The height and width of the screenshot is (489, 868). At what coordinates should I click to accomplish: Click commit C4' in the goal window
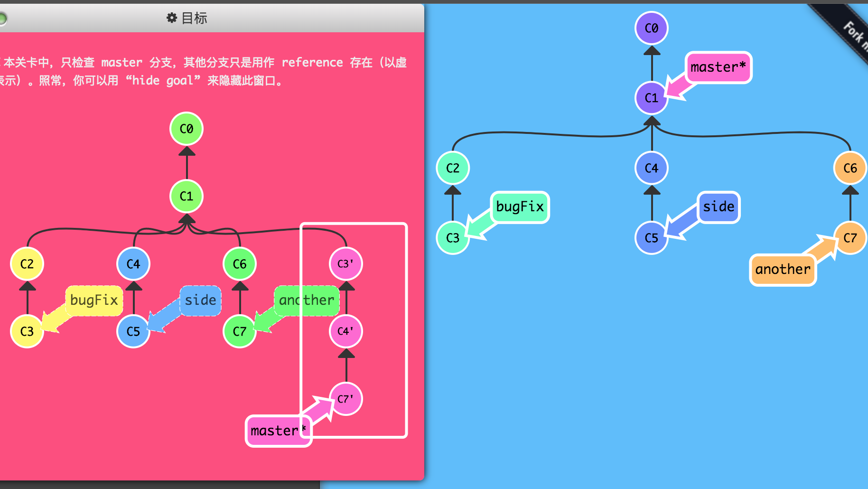(x=345, y=331)
